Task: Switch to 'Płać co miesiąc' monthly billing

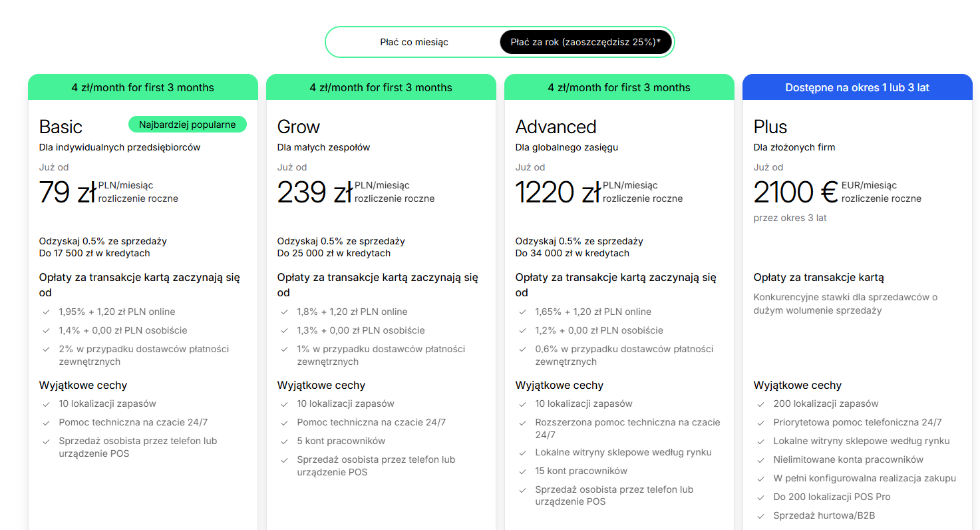Action: click(x=414, y=42)
